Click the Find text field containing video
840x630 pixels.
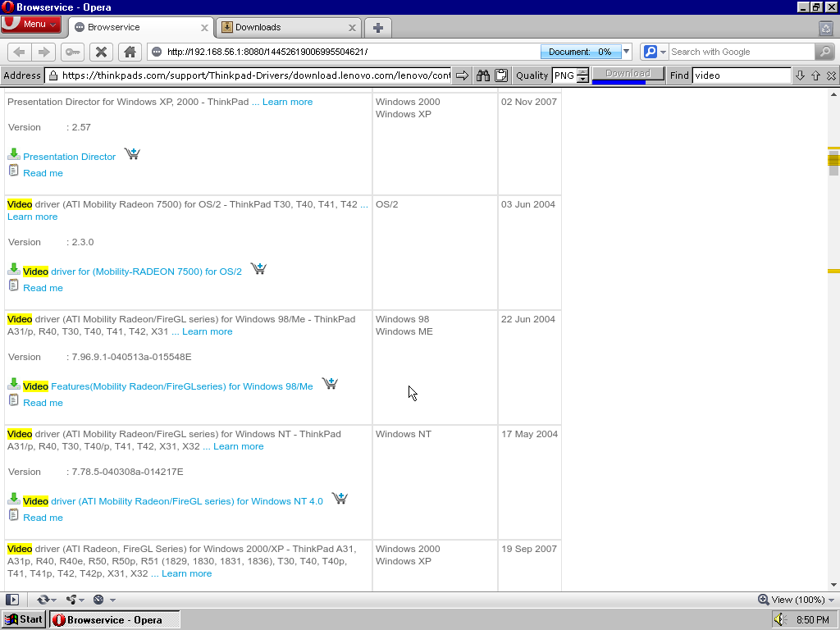[742, 75]
